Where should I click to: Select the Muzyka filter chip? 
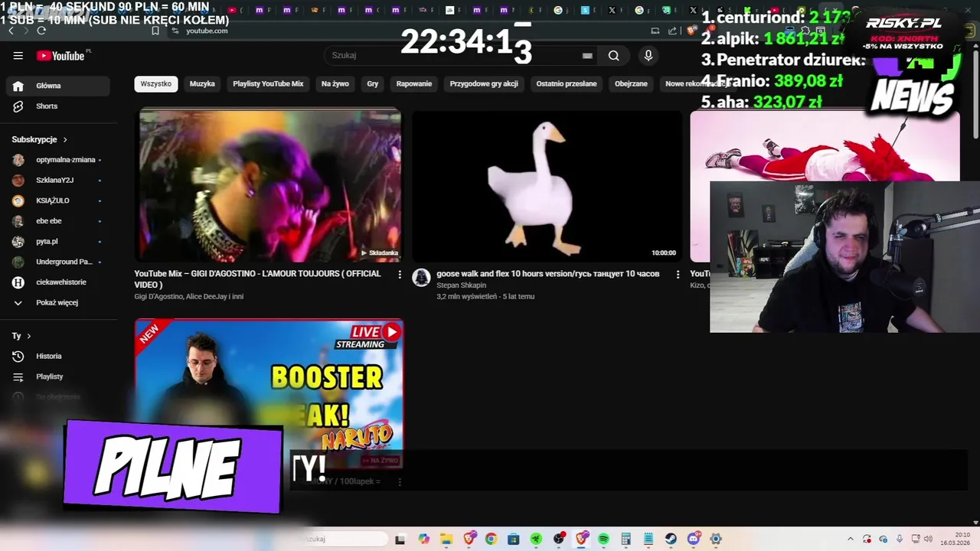[202, 83]
